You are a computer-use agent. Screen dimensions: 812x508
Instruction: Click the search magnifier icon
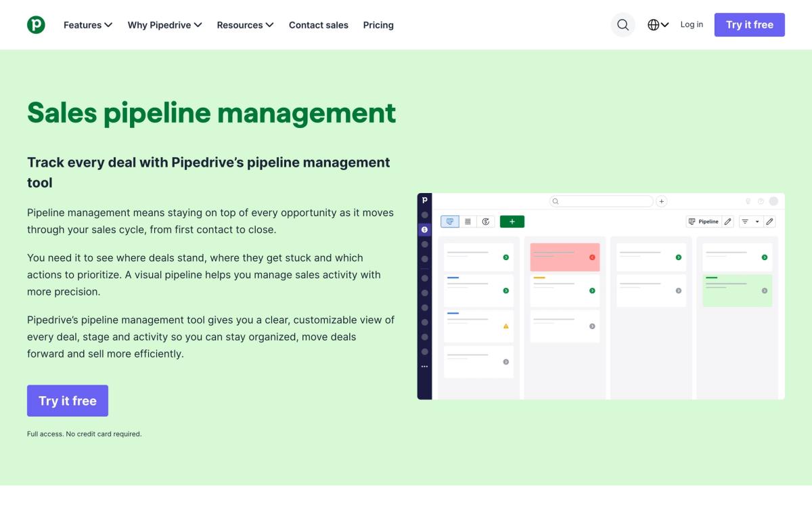pyautogui.click(x=623, y=25)
